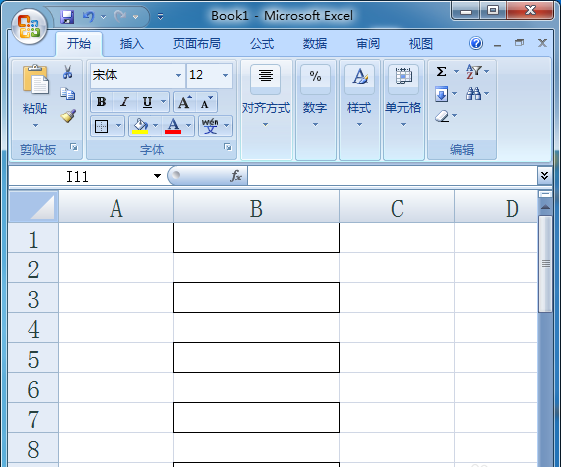Click the AutoSum sigma icon

[x=442, y=72]
